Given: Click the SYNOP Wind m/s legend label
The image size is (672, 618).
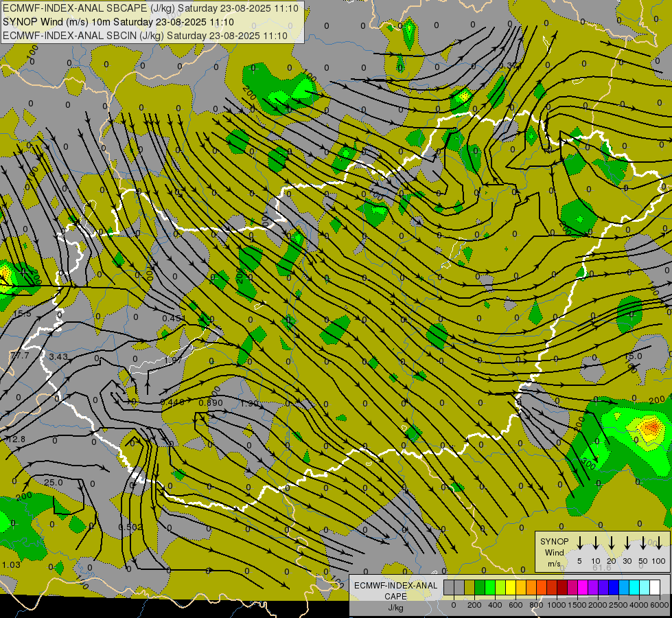Looking at the screenshot, I should click(x=554, y=552).
